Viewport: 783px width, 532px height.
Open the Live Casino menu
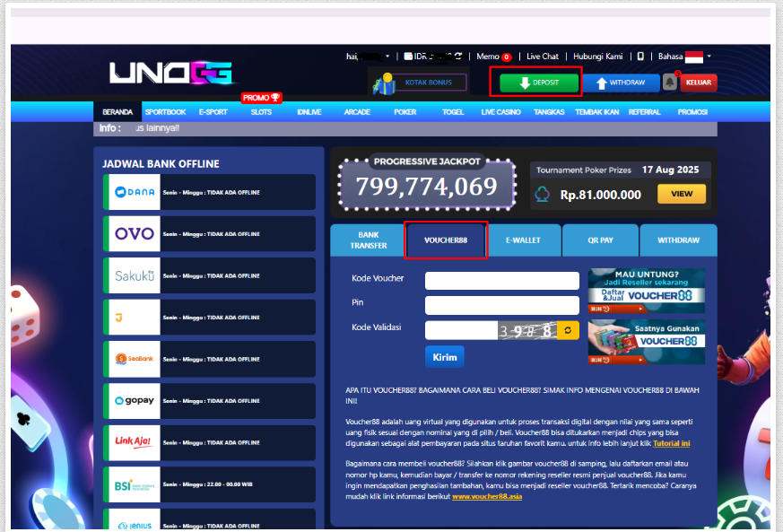point(500,112)
